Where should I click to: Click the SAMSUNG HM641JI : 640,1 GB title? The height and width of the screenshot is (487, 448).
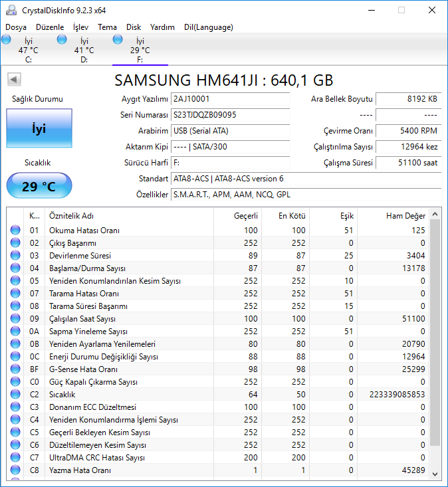pyautogui.click(x=224, y=80)
